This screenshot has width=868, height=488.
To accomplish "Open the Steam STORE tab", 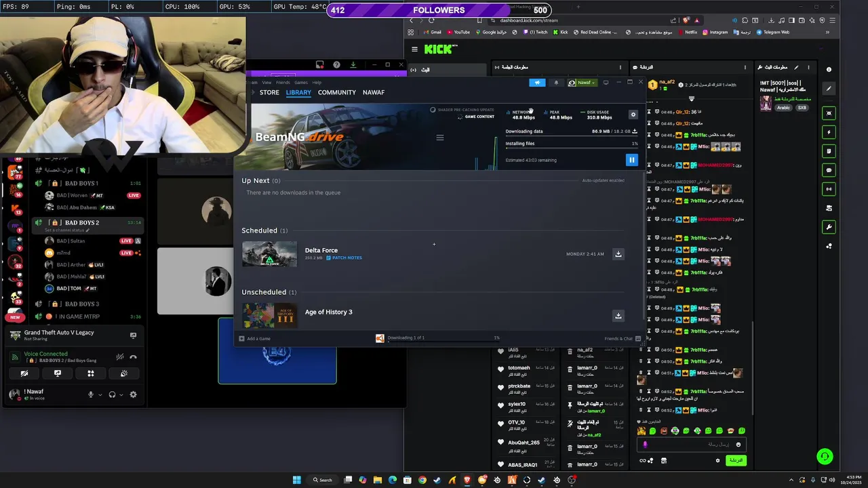I will (269, 92).
